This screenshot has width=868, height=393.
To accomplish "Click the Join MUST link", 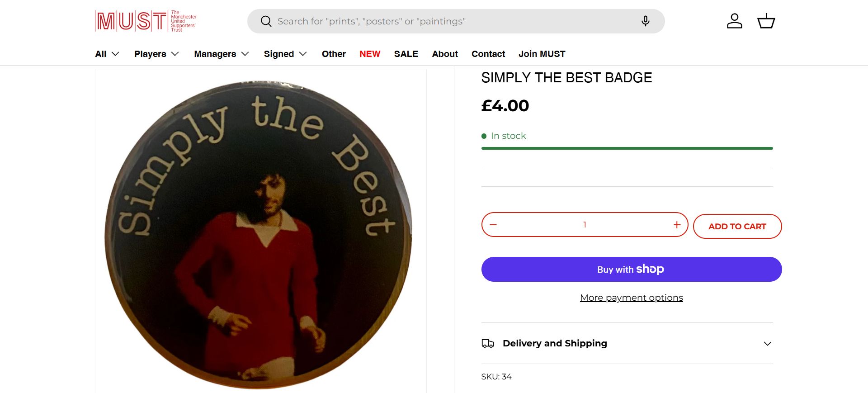I will tap(542, 54).
